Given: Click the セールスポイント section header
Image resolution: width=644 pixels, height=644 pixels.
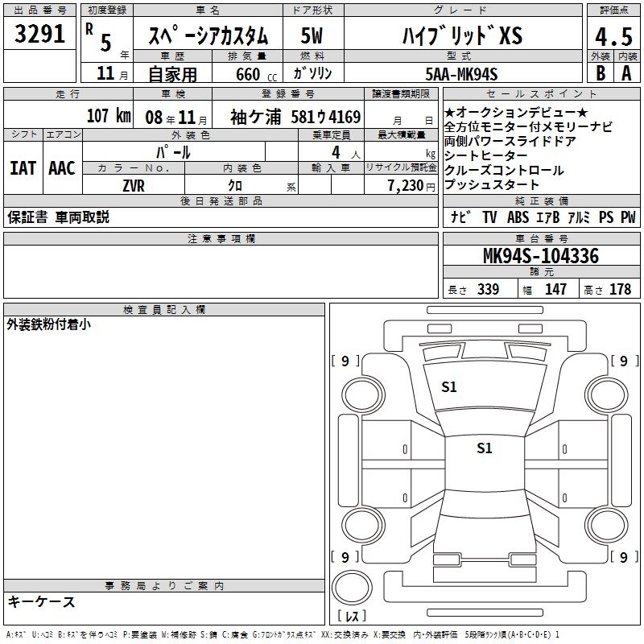Looking at the screenshot, I should (541, 94).
